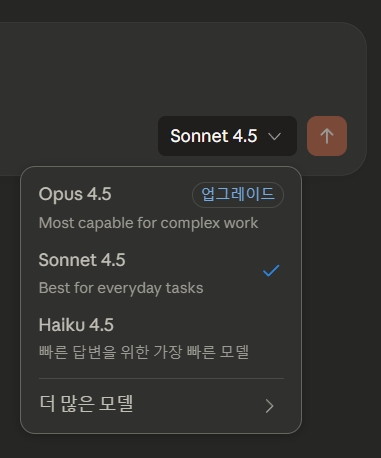Click the 빠른 답변을 위한 가장 빠른 모델 description
The height and width of the screenshot is (458, 381).
click(144, 352)
